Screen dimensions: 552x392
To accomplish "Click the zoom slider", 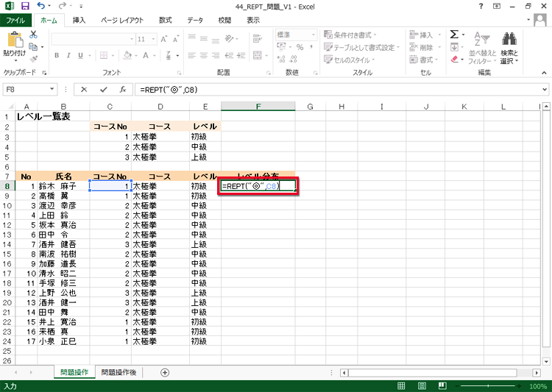I will 488,386.
